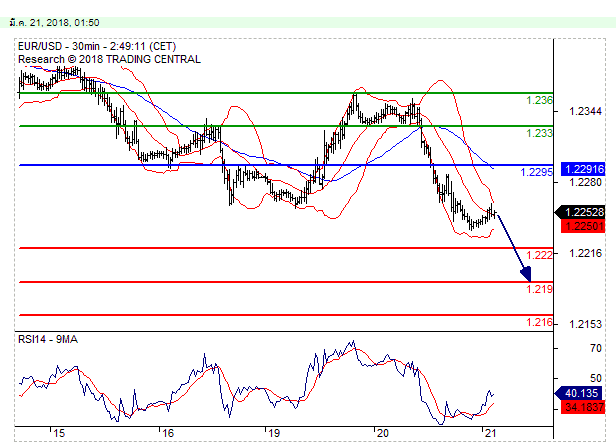The image size is (616, 446).
Task: Click the price axis value 1.2280
Action: click(x=585, y=182)
